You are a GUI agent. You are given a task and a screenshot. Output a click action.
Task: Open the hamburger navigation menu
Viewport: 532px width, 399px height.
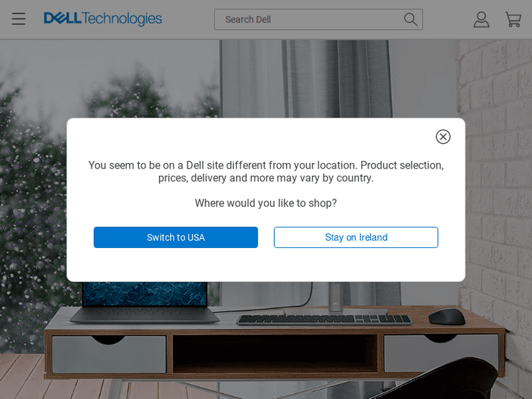18,18
